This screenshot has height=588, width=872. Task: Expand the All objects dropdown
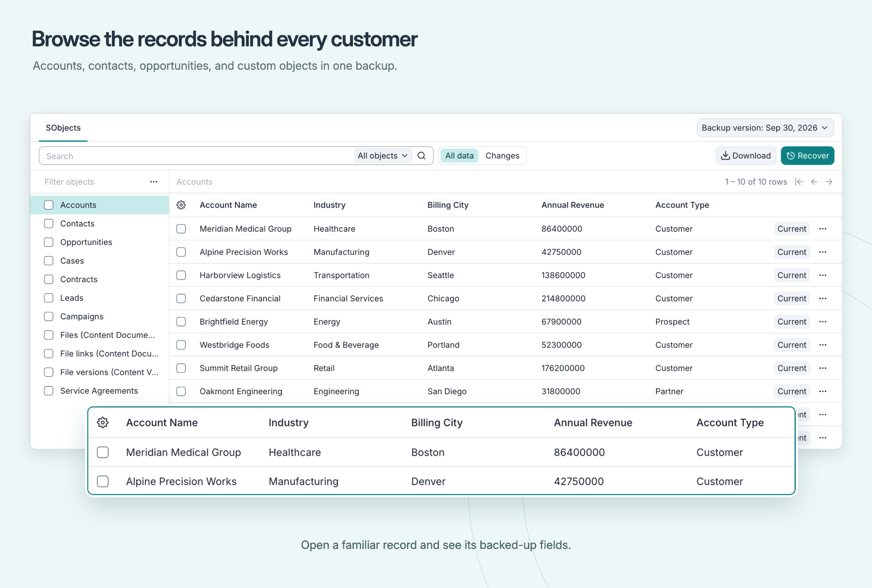pyautogui.click(x=383, y=156)
